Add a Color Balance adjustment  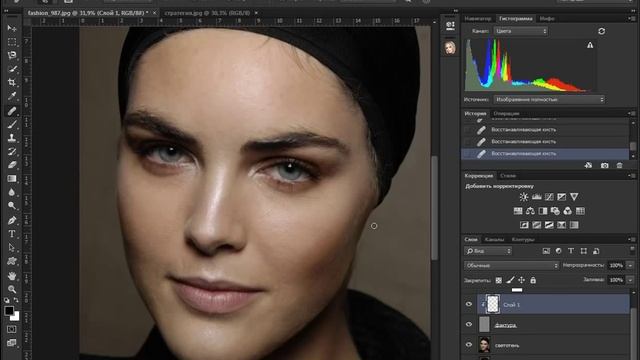[x=530, y=211]
